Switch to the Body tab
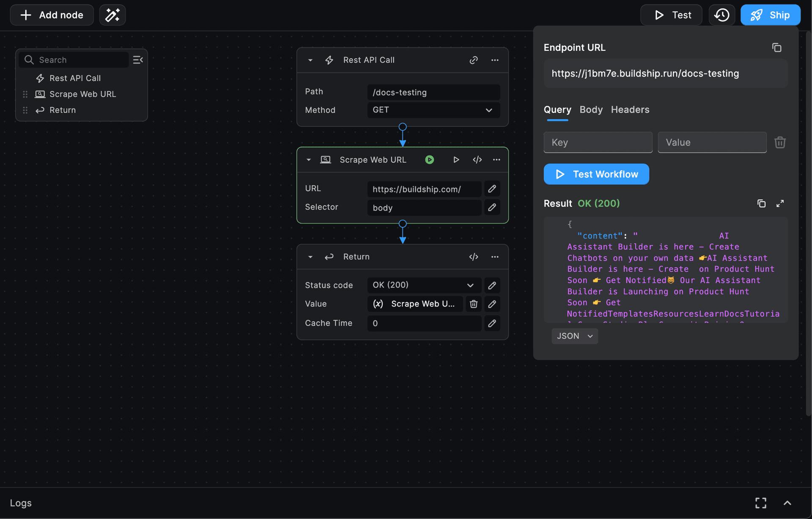Screen dimensions: 812x519 point(591,109)
